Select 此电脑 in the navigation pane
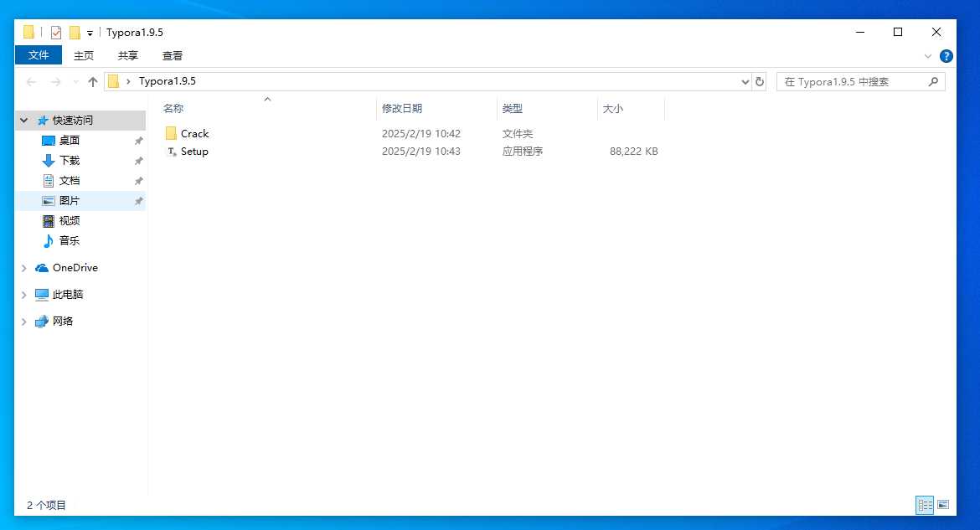The height and width of the screenshot is (530, 980). (x=68, y=295)
